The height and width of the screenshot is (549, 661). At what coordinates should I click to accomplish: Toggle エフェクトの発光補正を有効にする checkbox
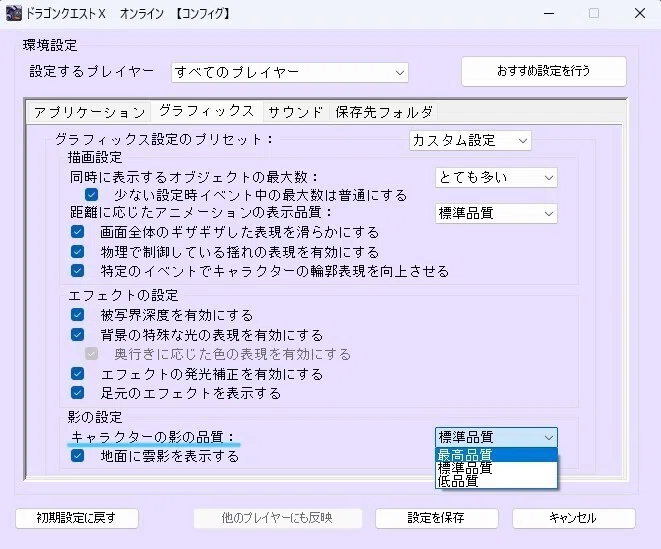[x=78, y=374]
